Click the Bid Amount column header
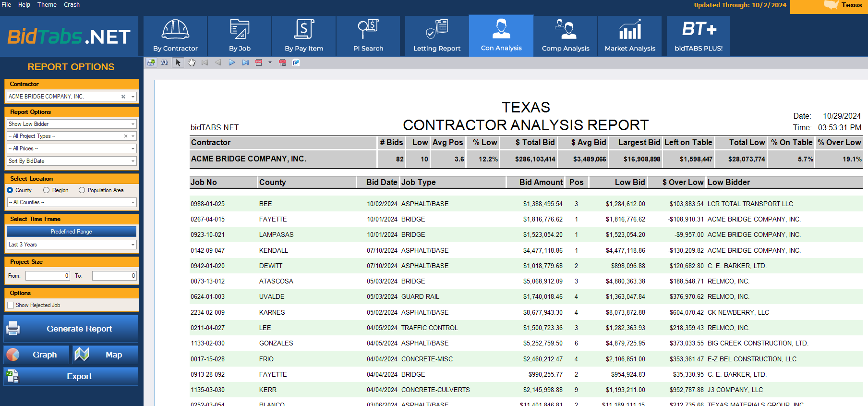 [x=541, y=182]
